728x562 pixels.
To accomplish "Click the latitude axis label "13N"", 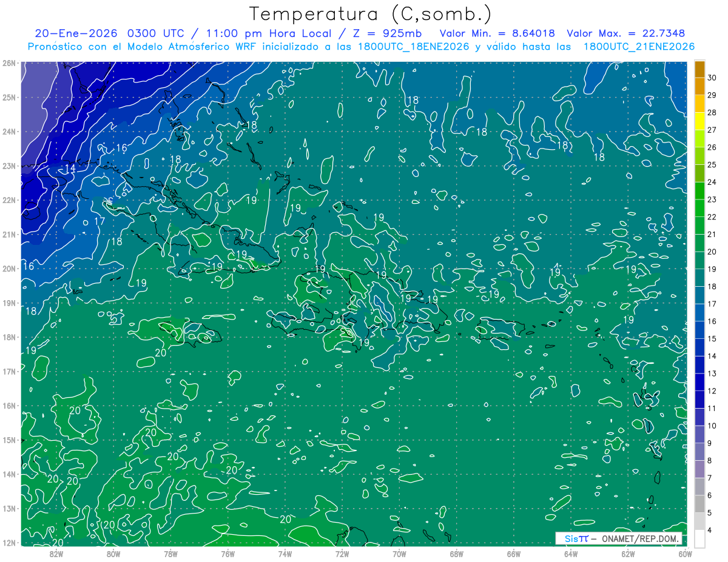I will (x=8, y=509).
